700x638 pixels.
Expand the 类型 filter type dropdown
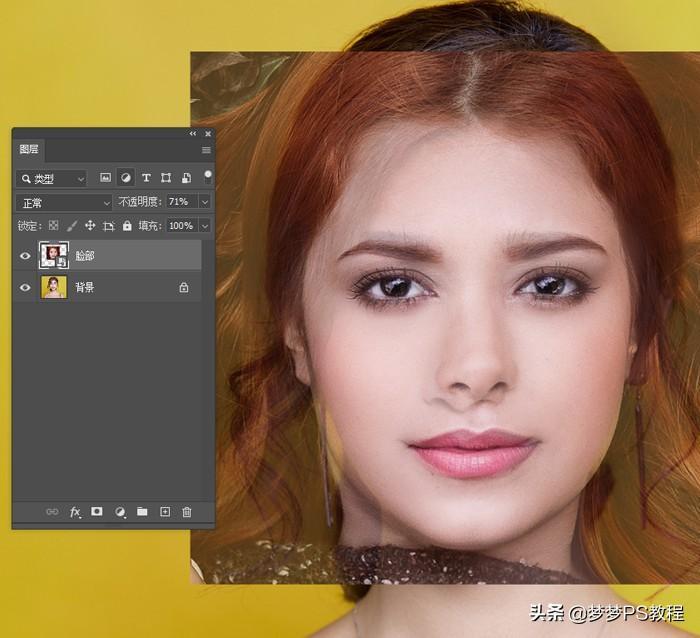52,178
